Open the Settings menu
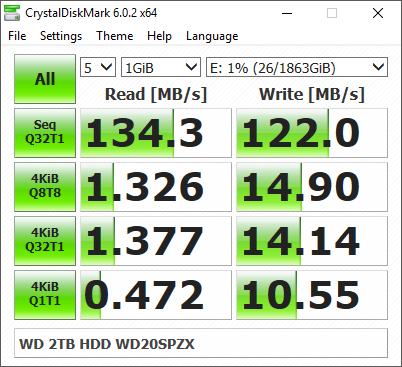 pos(61,36)
